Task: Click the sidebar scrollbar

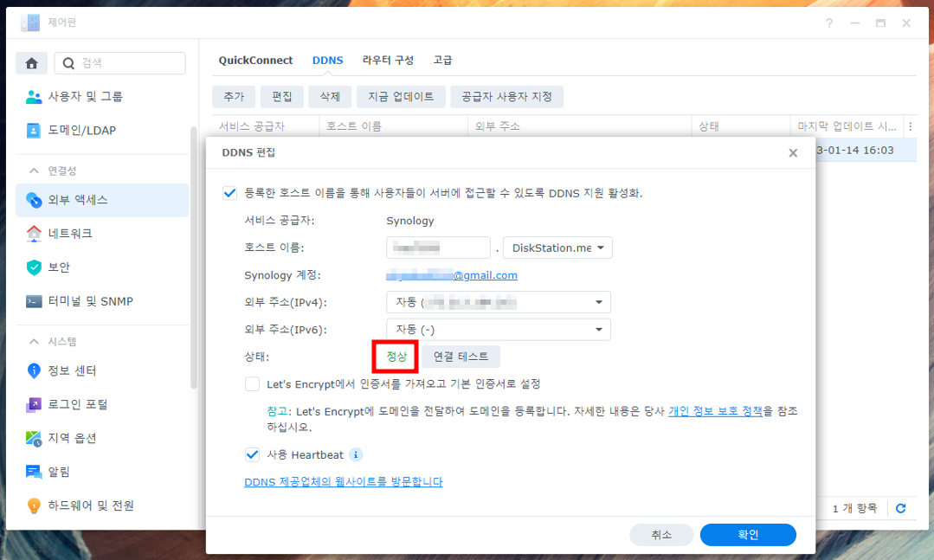Action: coord(193,257)
